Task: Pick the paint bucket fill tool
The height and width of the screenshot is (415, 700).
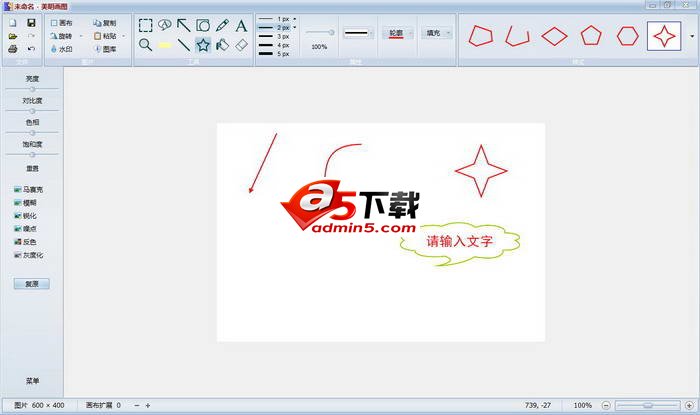Action: tap(222, 45)
